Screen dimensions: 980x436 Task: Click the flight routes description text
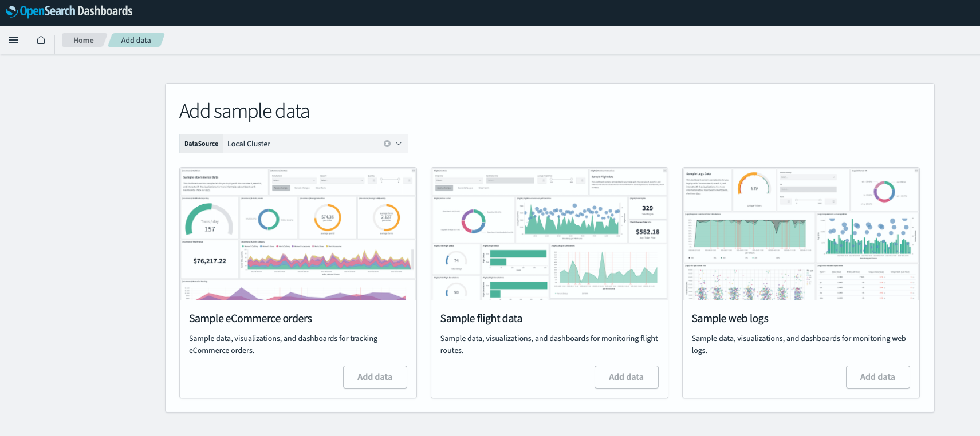pyautogui.click(x=549, y=344)
